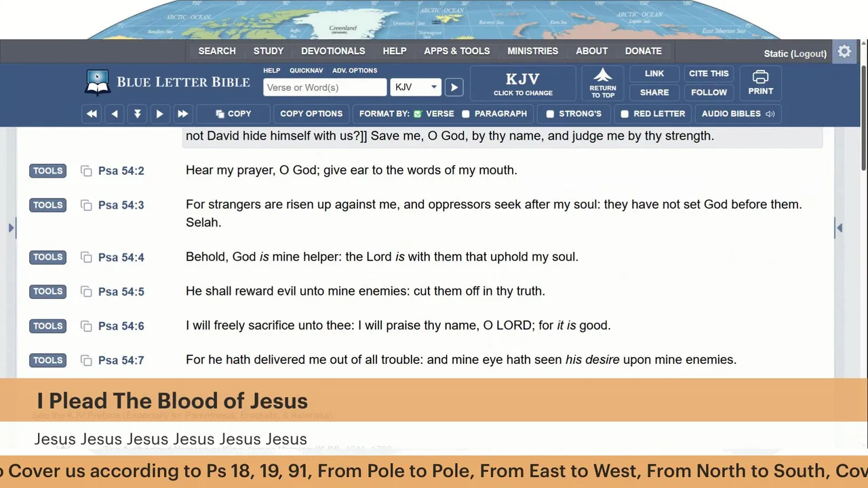The height and width of the screenshot is (488, 868).
Task: Click the left sidebar expand arrow
Action: coord(11,228)
